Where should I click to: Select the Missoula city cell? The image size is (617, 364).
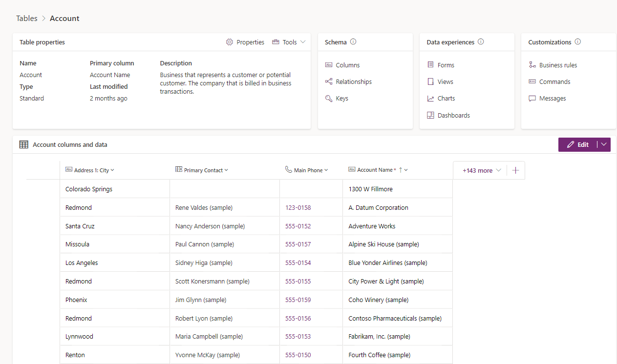click(115, 244)
